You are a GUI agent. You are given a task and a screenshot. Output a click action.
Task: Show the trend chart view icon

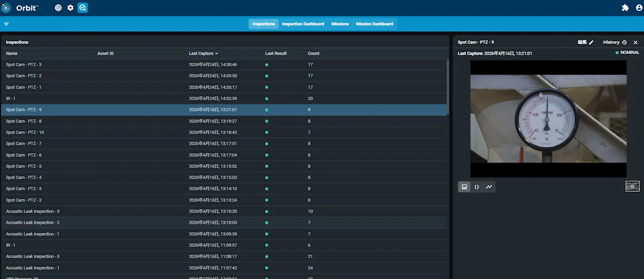point(489,187)
